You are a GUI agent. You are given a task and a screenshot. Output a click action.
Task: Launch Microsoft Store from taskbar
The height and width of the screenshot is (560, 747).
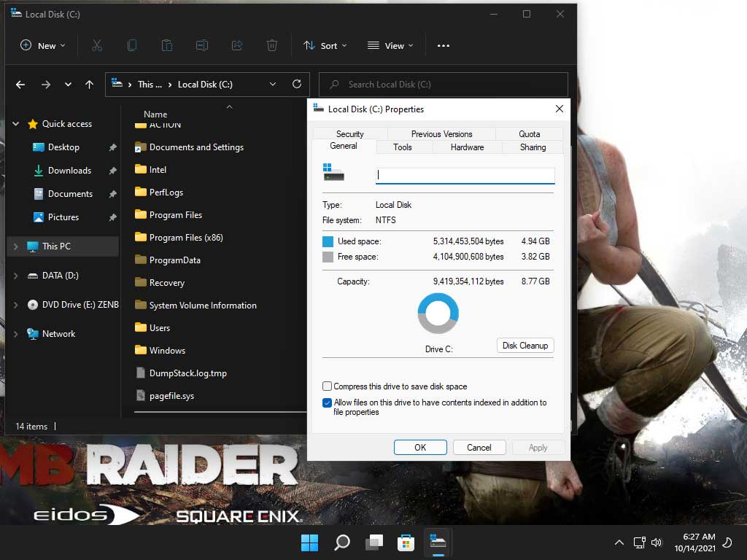coord(406,542)
